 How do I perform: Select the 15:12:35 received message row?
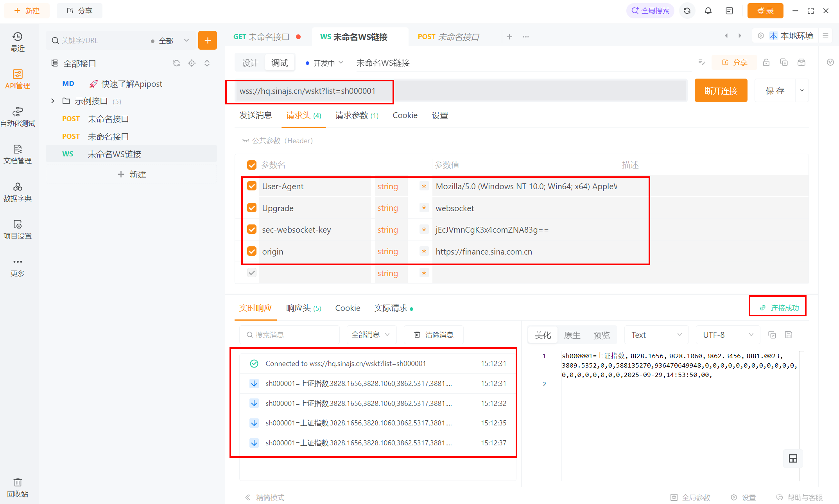tap(358, 423)
